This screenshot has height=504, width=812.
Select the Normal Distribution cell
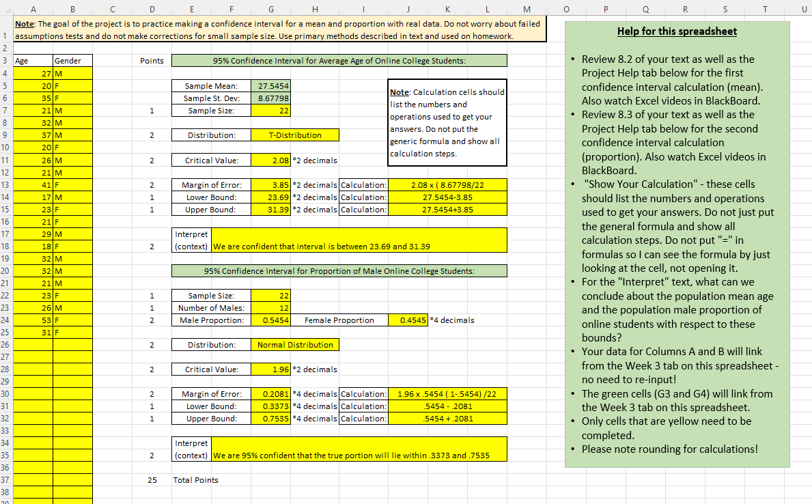[x=295, y=345]
